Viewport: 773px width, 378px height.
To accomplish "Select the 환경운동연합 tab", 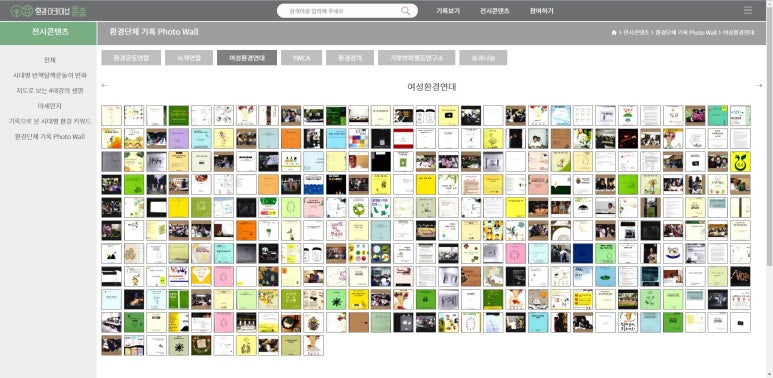I will [x=131, y=58].
